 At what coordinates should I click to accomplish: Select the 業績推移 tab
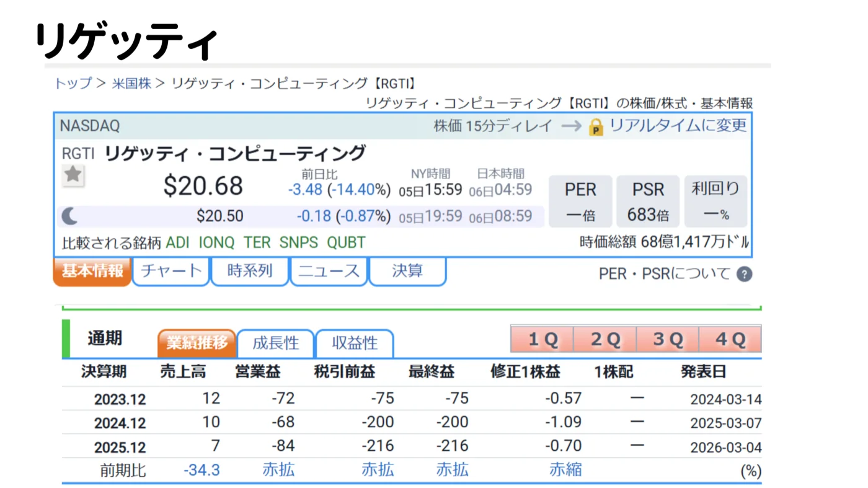tap(197, 344)
